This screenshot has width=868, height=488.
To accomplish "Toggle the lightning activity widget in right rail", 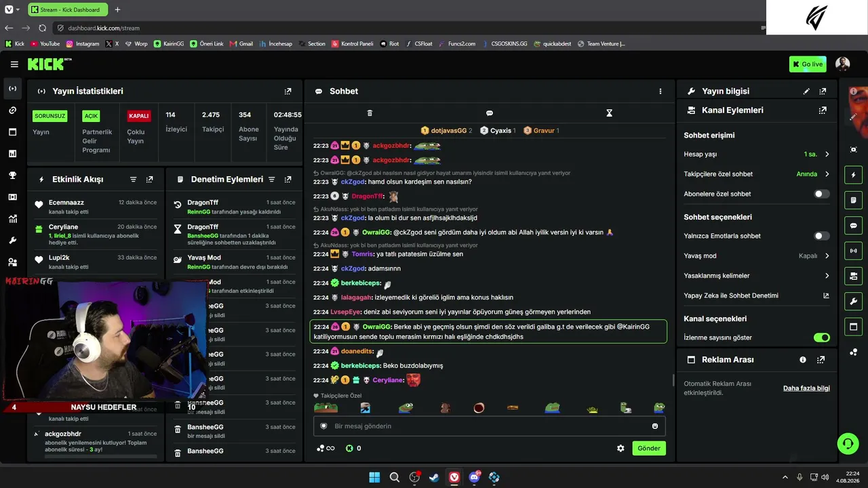I will pos(854,176).
